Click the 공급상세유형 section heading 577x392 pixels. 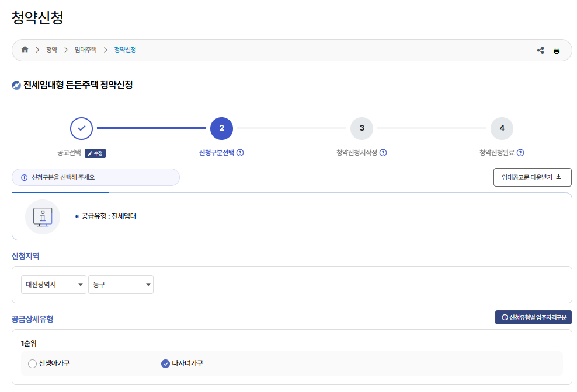pyautogui.click(x=32, y=319)
